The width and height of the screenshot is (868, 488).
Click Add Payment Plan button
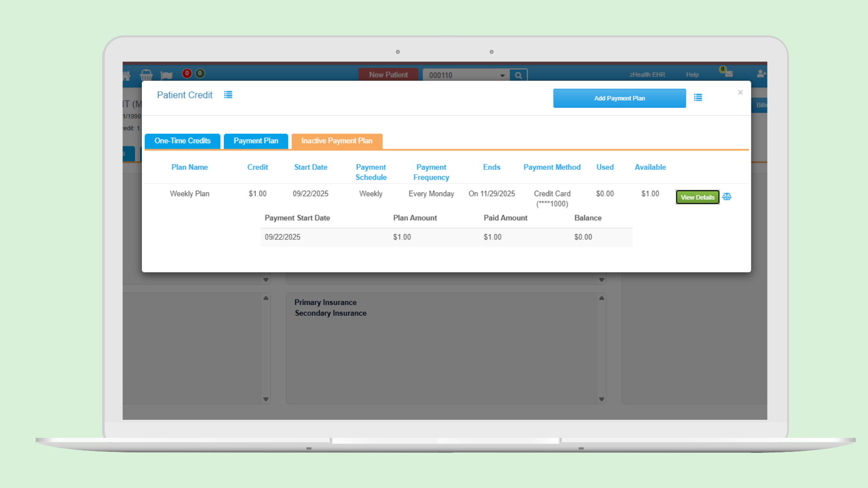pyautogui.click(x=619, y=98)
